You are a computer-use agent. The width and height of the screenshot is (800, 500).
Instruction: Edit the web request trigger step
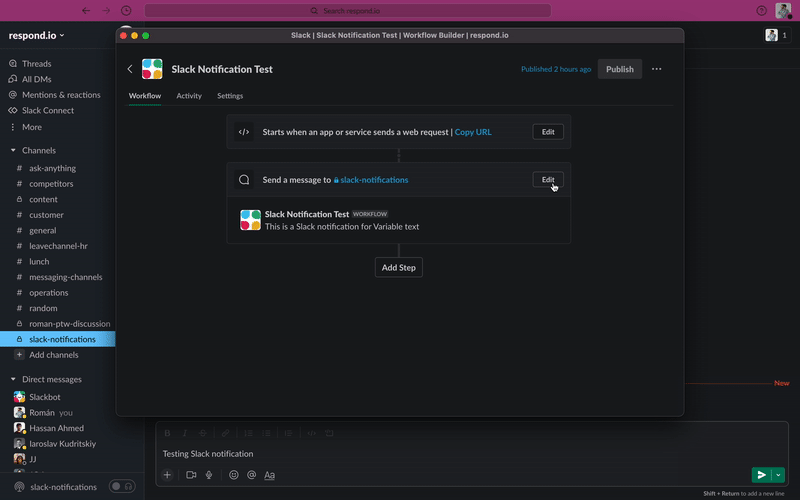point(548,132)
